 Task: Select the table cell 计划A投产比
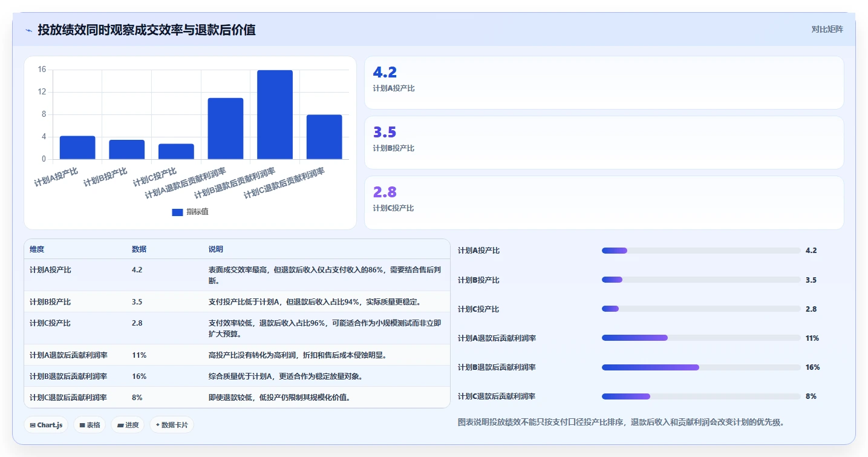[x=50, y=270]
